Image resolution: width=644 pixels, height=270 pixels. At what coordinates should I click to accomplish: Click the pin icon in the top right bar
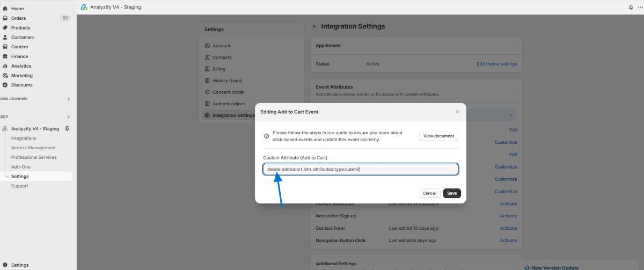click(631, 8)
